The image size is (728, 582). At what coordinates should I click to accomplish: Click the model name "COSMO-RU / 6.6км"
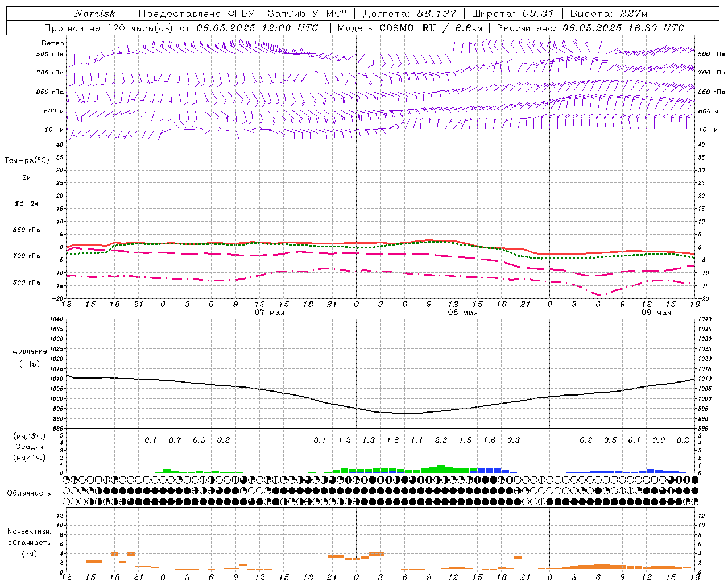431,28
